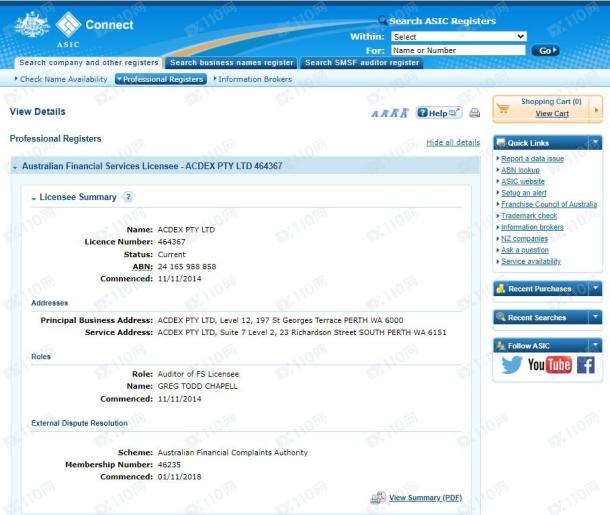Click the smallest font size A icon

[x=375, y=114]
